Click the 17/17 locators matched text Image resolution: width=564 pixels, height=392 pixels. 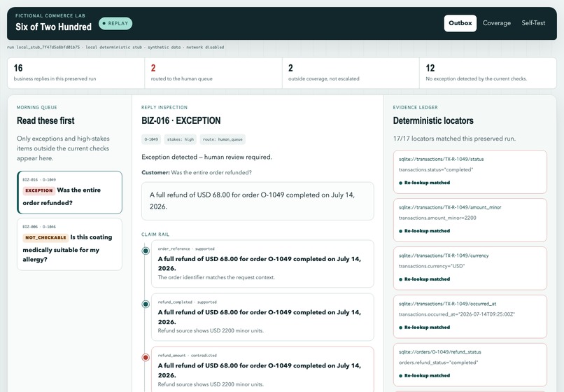click(x=454, y=139)
